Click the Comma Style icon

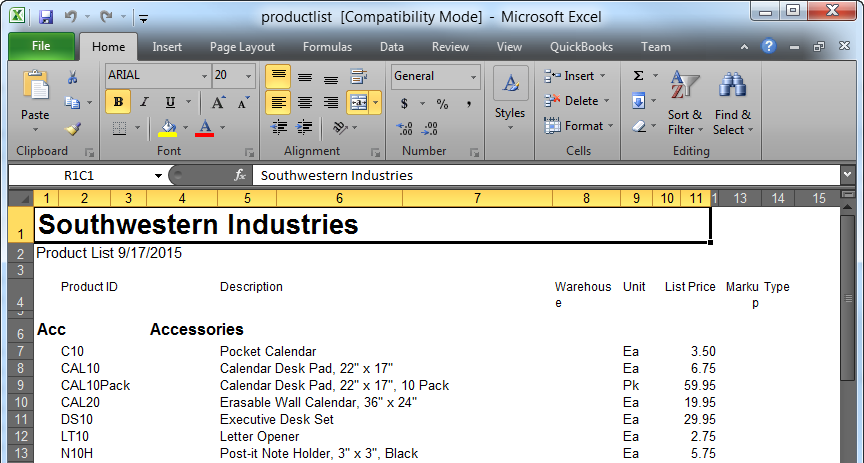pyautogui.click(x=468, y=103)
